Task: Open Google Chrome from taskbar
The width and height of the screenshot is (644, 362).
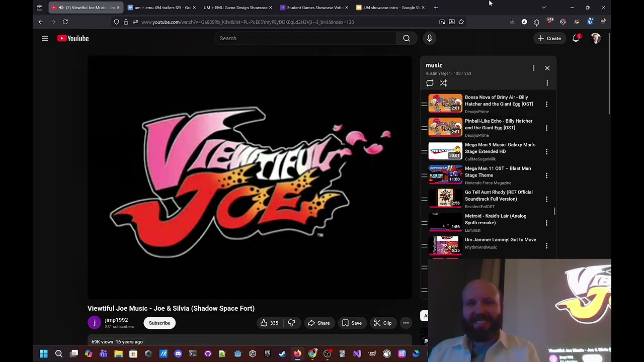Action: [x=312, y=354]
